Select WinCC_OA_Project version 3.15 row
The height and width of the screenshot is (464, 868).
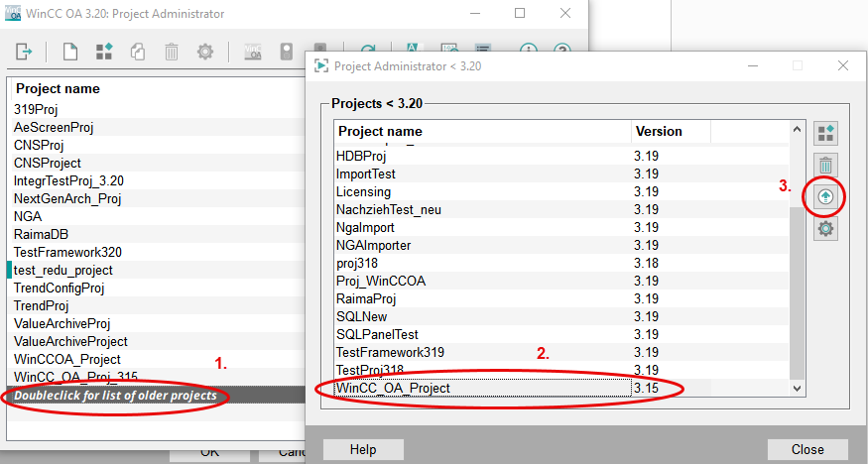561,389
